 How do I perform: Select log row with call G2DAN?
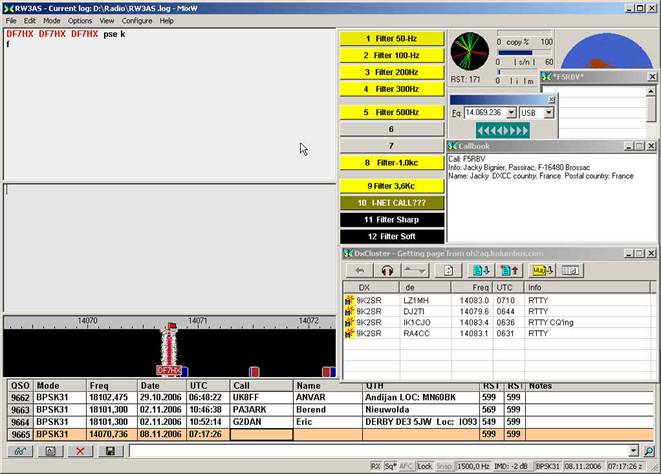coord(331,422)
